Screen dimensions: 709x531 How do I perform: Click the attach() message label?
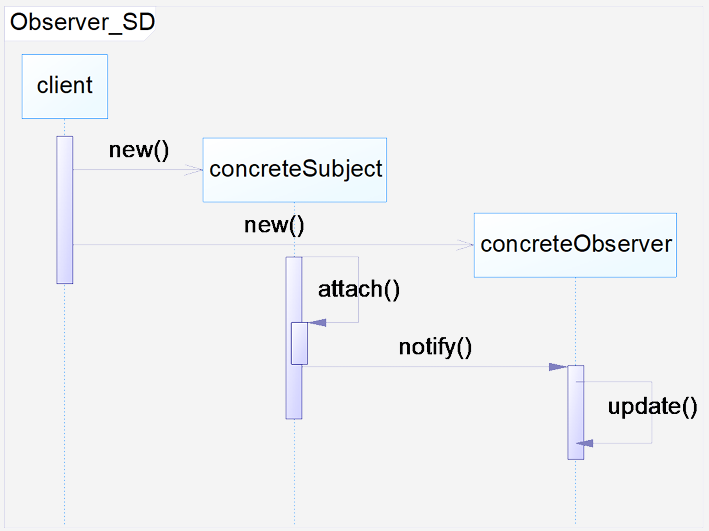[x=359, y=289]
